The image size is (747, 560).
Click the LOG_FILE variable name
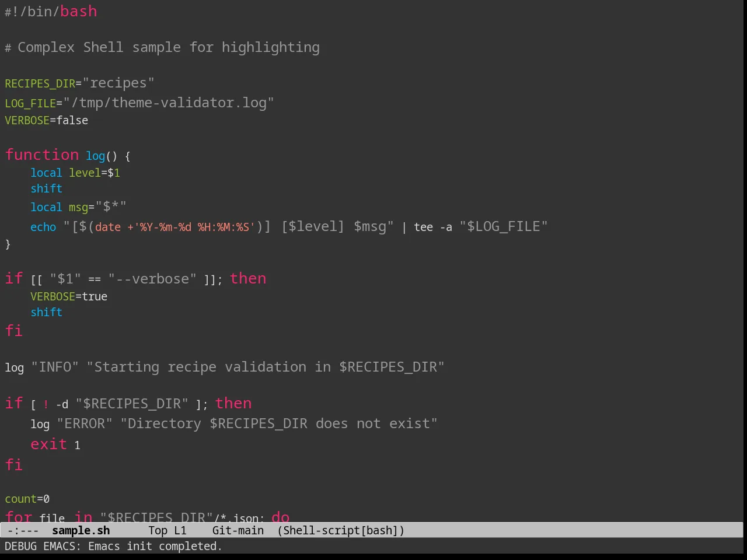[30, 103]
